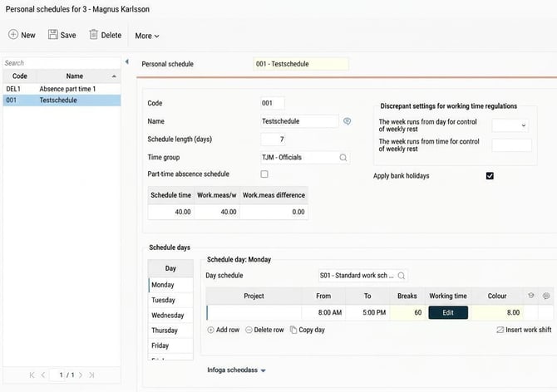The height and width of the screenshot is (392, 557).
Task: Click week runs from time field
Action: pos(511,145)
